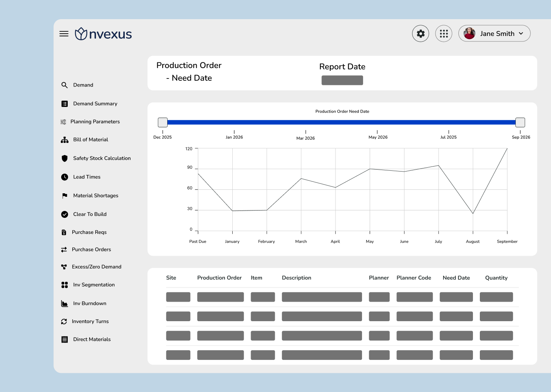Sort by Planner column header
Image resolution: width=551 pixels, height=392 pixels.
[379, 278]
